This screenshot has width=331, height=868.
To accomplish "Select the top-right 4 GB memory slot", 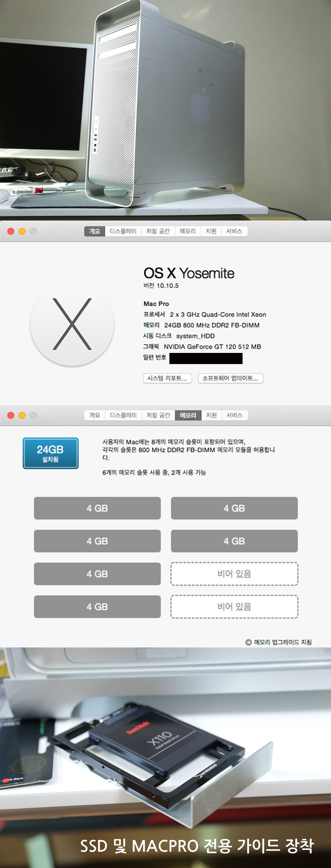I will (x=234, y=508).
